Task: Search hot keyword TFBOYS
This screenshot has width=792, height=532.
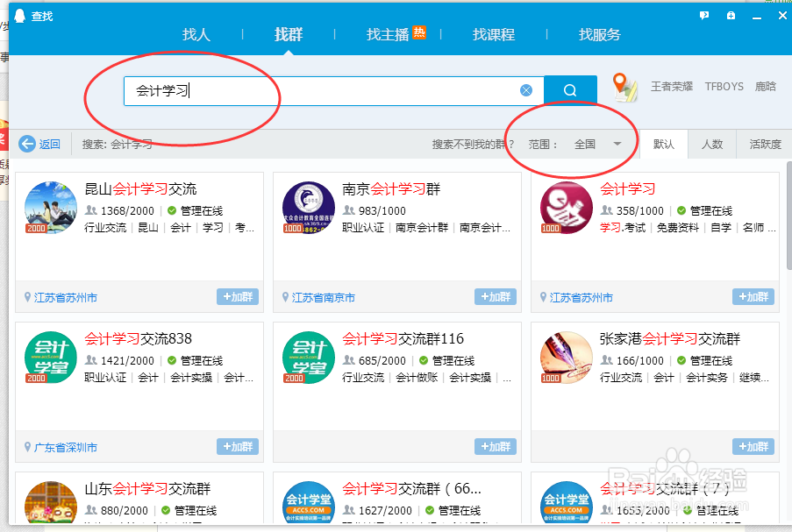Action: (724, 86)
